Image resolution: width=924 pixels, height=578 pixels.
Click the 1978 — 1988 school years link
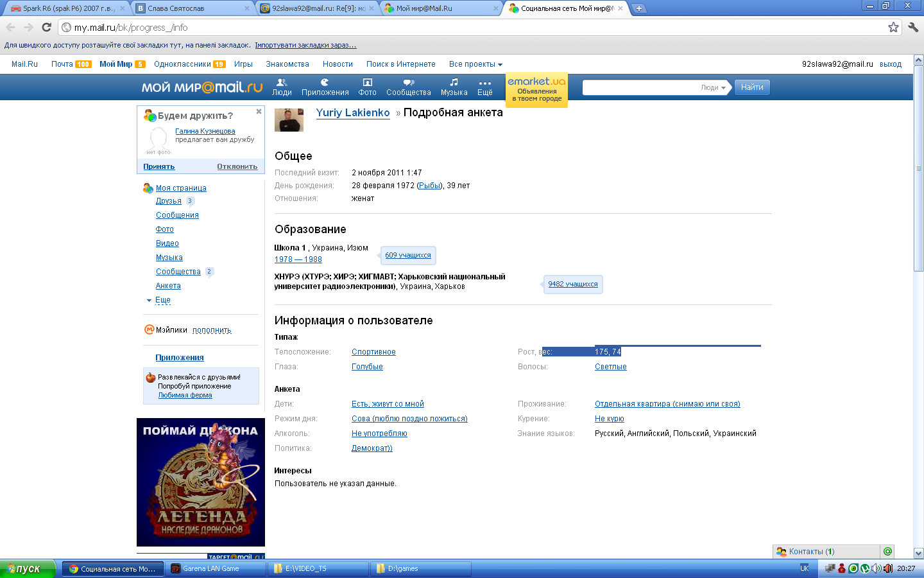tap(298, 259)
